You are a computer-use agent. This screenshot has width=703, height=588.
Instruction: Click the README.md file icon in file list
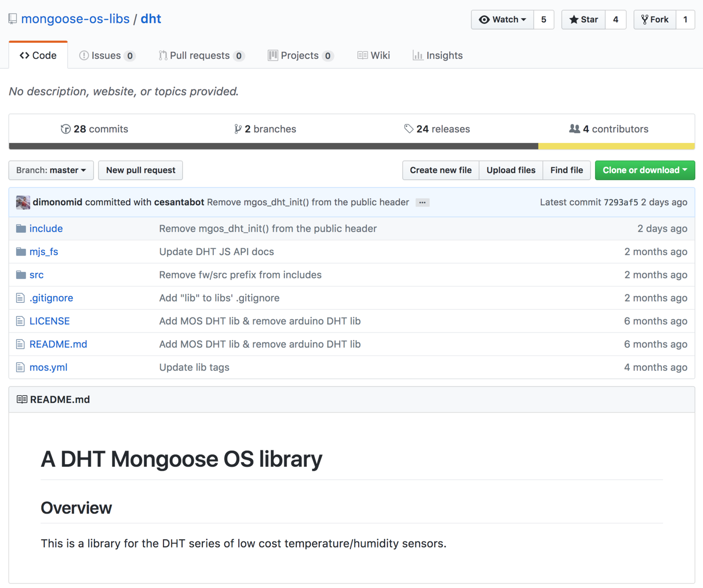click(x=20, y=344)
